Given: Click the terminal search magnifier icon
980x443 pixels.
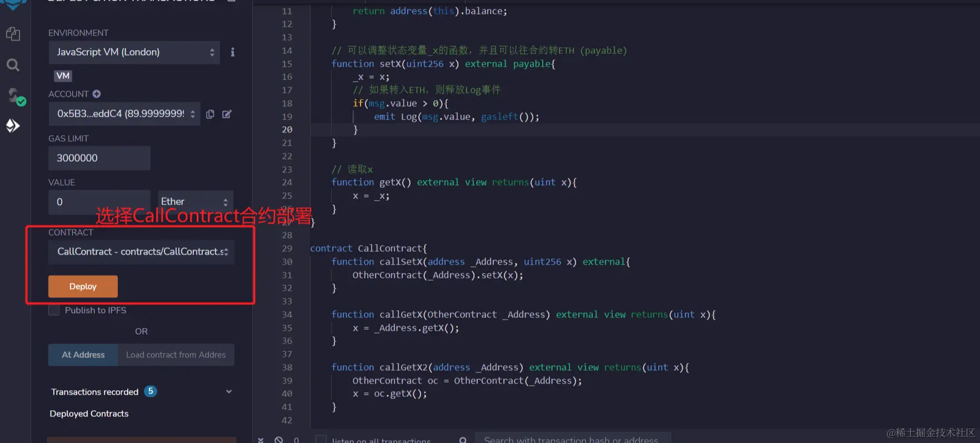Looking at the screenshot, I should 463,440.
